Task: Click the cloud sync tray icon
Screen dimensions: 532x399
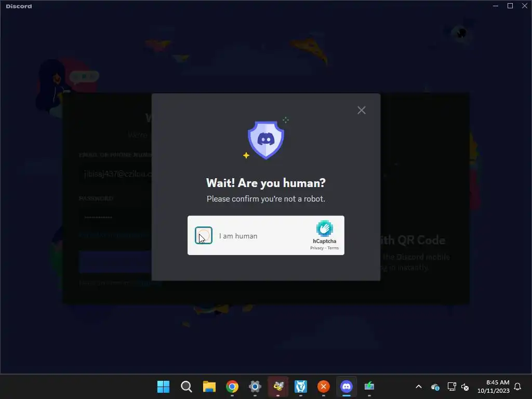Action: click(x=435, y=387)
